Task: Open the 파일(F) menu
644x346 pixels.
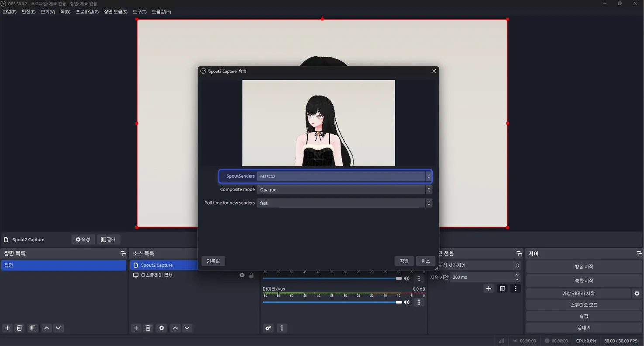Action: pos(10,12)
